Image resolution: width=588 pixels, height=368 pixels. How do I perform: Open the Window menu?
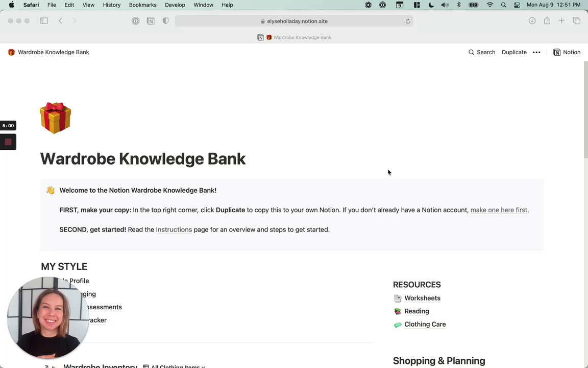[x=203, y=5]
